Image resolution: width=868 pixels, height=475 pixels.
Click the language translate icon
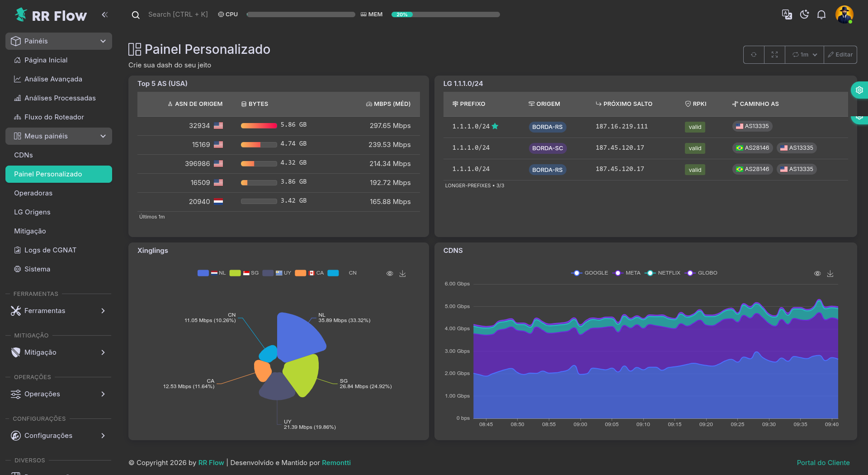pyautogui.click(x=787, y=14)
